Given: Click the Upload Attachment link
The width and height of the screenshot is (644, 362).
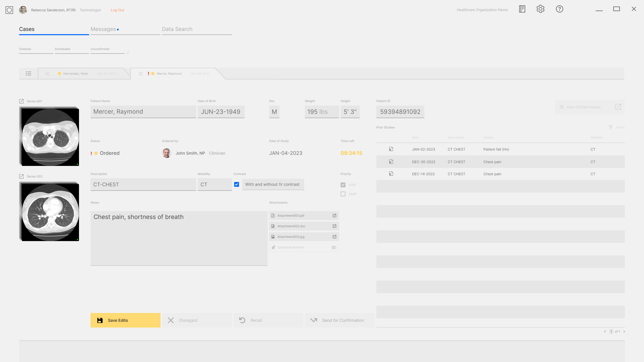Looking at the screenshot, I should (x=291, y=247).
